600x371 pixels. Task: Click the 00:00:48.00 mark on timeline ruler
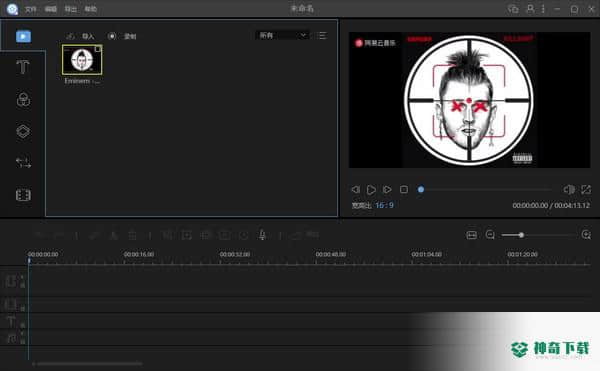coord(331,254)
